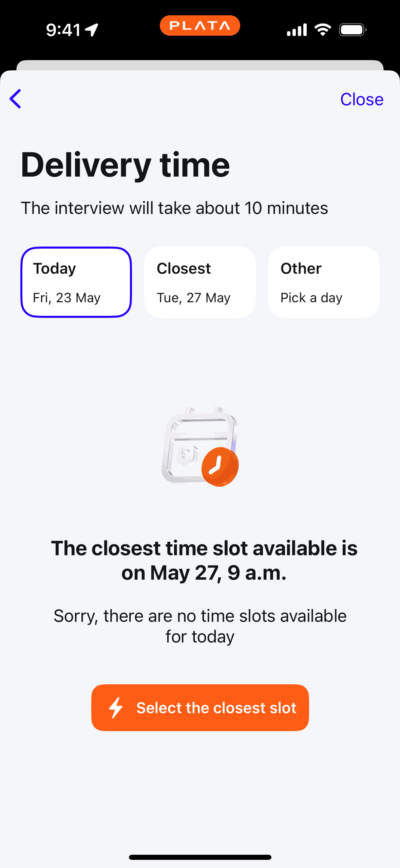Image resolution: width=400 pixels, height=868 pixels.
Task: Tap the cellular signal bars
Action: 297,30
